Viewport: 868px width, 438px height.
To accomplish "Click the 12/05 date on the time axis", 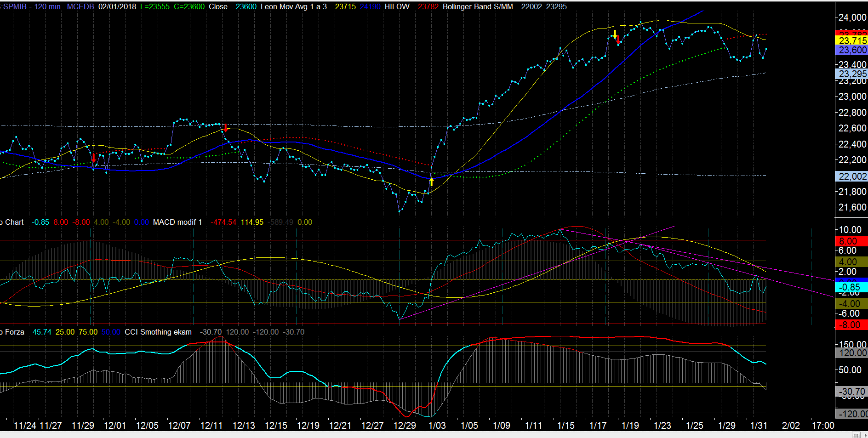I will [x=147, y=425].
